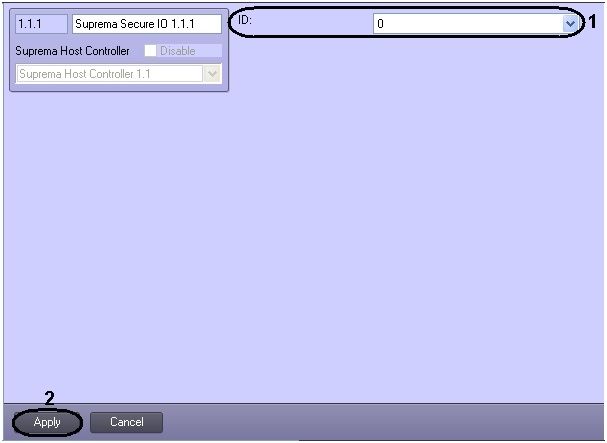Click the Apply button
Screen dimensions: 607x443
(x=47, y=422)
